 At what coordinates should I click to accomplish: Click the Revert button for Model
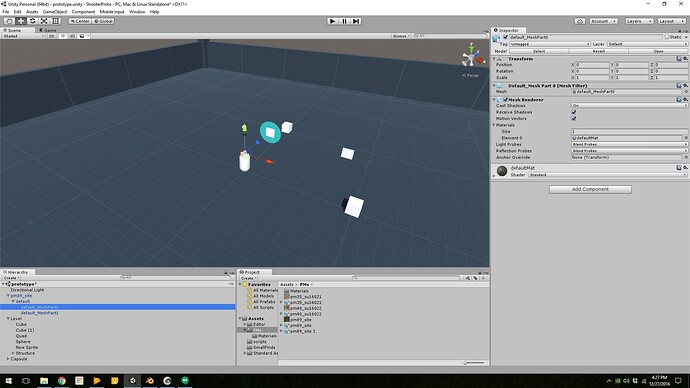click(x=598, y=51)
